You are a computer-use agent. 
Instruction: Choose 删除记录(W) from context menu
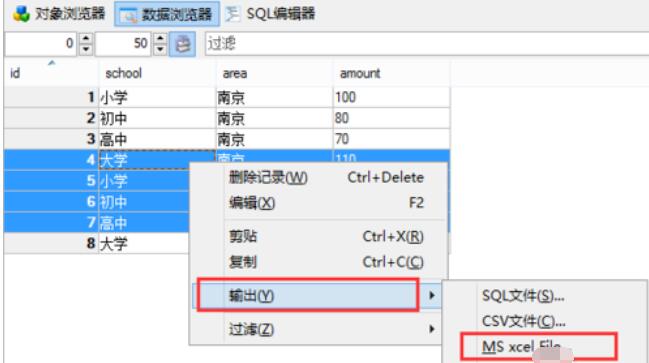[319, 178]
